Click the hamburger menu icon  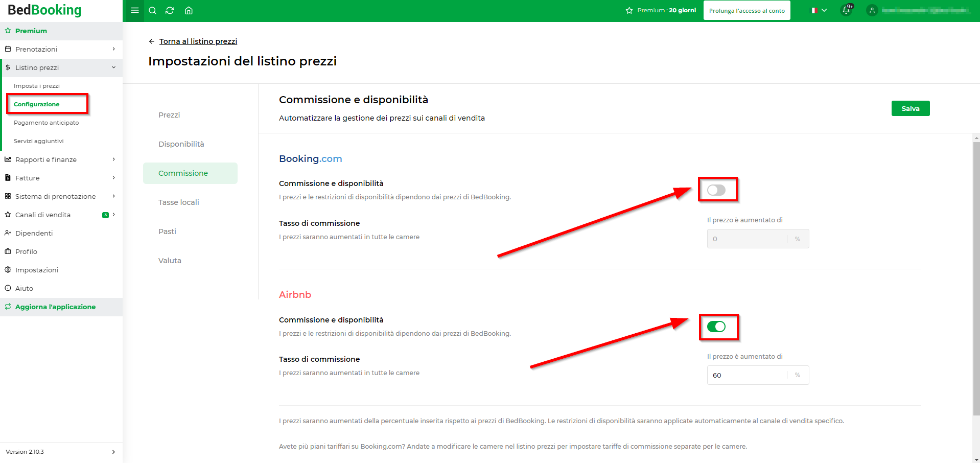[135, 10]
